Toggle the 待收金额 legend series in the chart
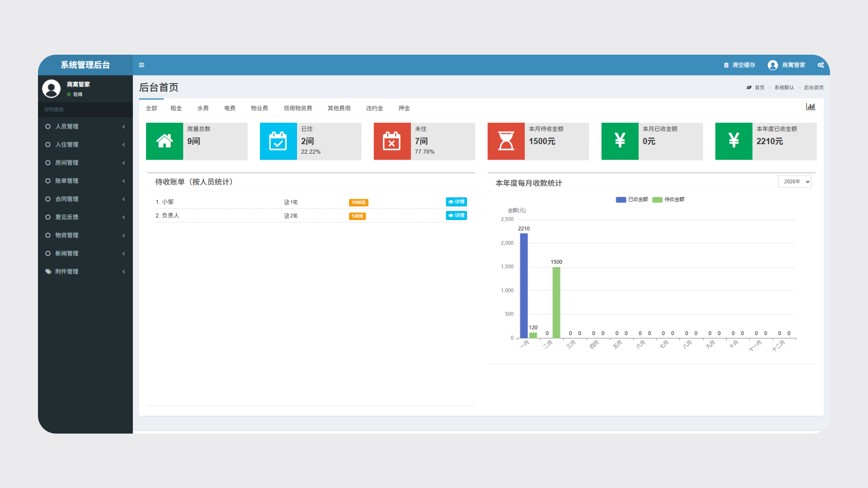The width and height of the screenshot is (868, 488). [669, 199]
